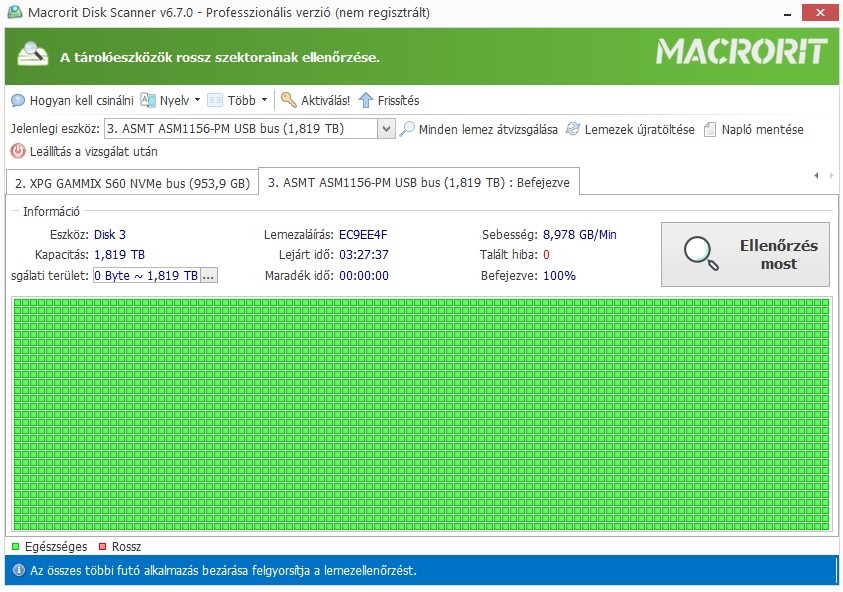Switch to XPG GAMMIX S60 NVMe tab

132,183
